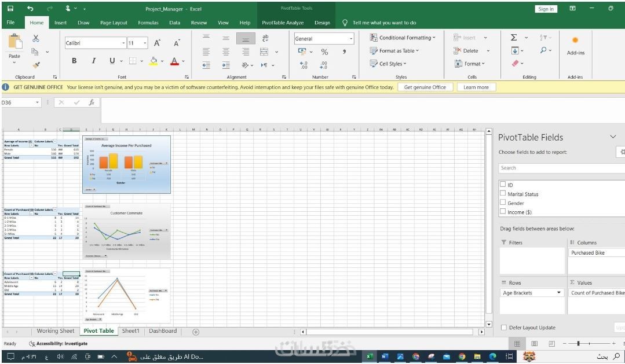The height and width of the screenshot is (364, 625).
Task: Apply the Borders button
Action: click(133, 61)
